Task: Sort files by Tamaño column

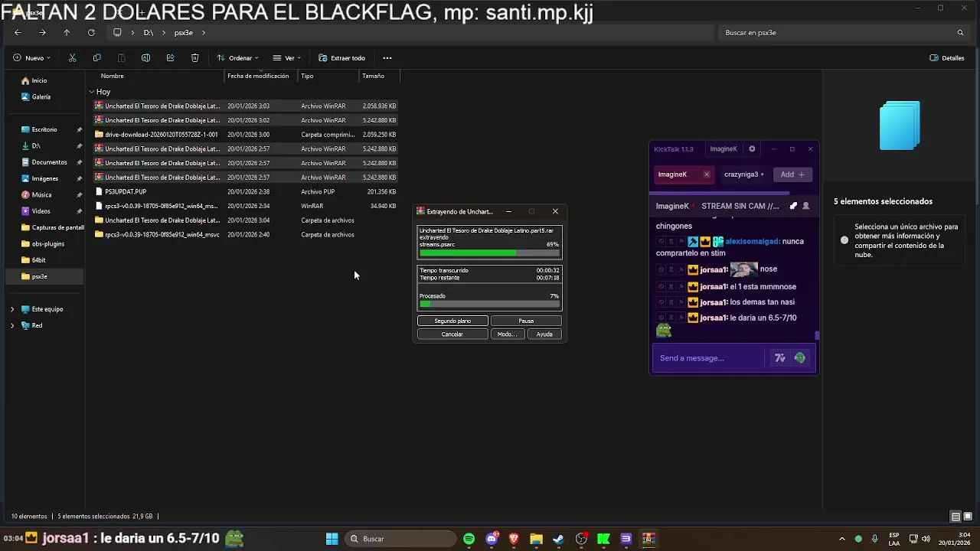Action: [x=374, y=76]
